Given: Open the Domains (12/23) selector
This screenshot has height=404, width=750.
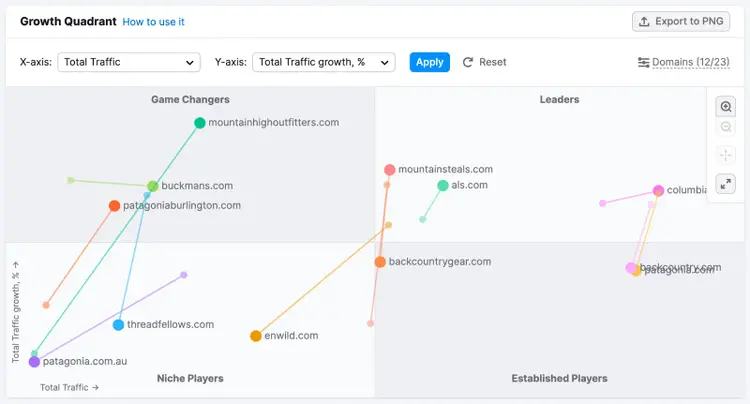Looking at the screenshot, I should tap(691, 62).
